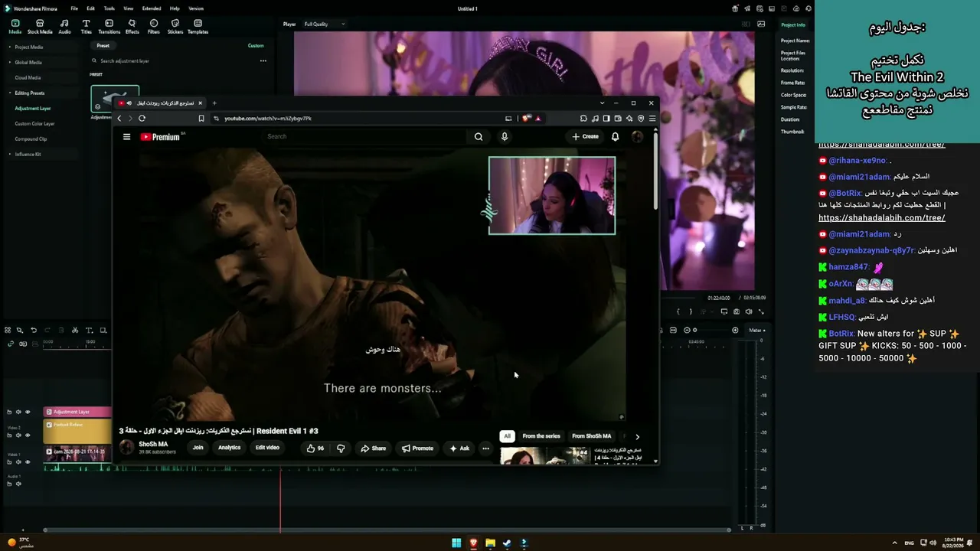The image size is (980, 551).
Task: Mute the YouTube browser tab audio
Action: (129, 103)
